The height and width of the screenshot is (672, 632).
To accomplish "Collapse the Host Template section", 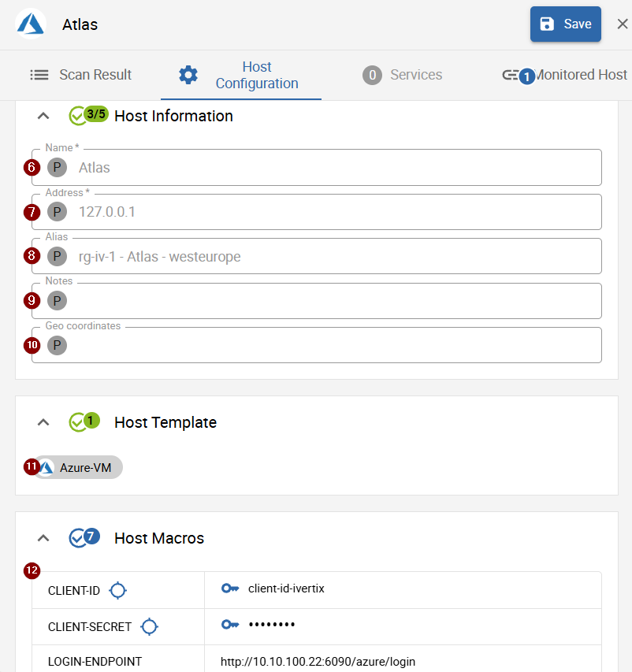I will coord(43,422).
